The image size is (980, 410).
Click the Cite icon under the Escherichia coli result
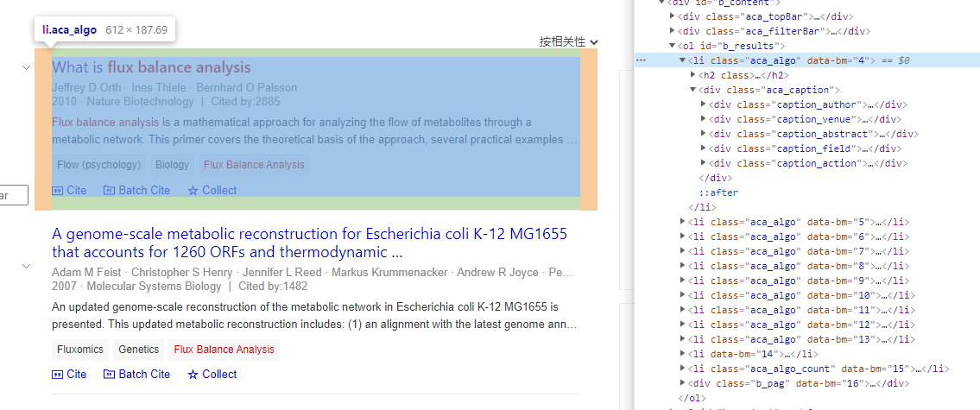pyautogui.click(x=58, y=375)
